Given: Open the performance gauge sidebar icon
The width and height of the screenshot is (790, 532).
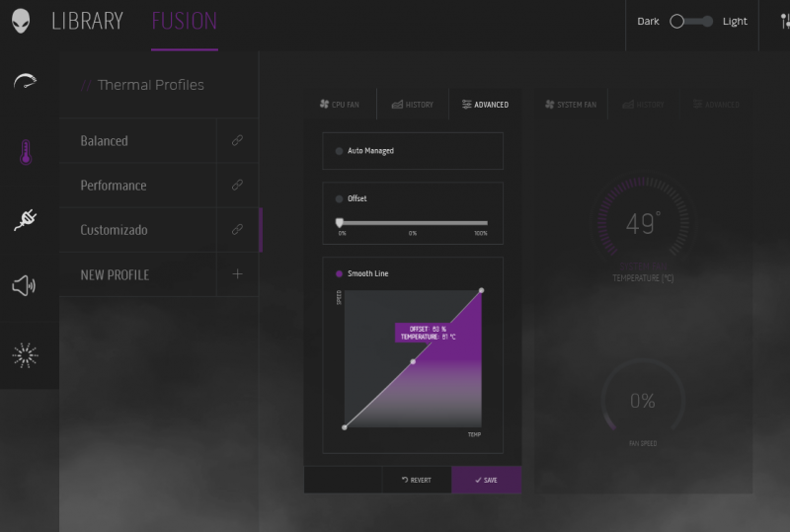Looking at the screenshot, I should coord(26,82).
